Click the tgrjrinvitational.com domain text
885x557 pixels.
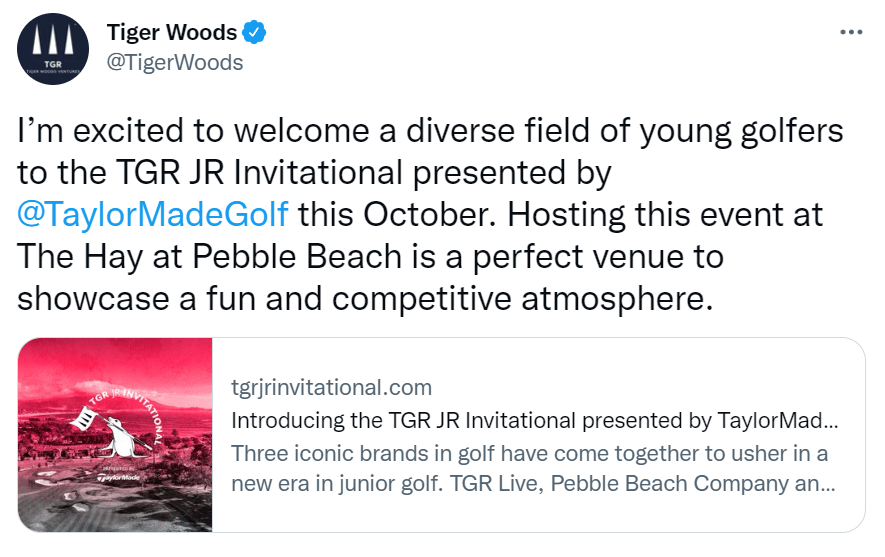click(x=331, y=388)
